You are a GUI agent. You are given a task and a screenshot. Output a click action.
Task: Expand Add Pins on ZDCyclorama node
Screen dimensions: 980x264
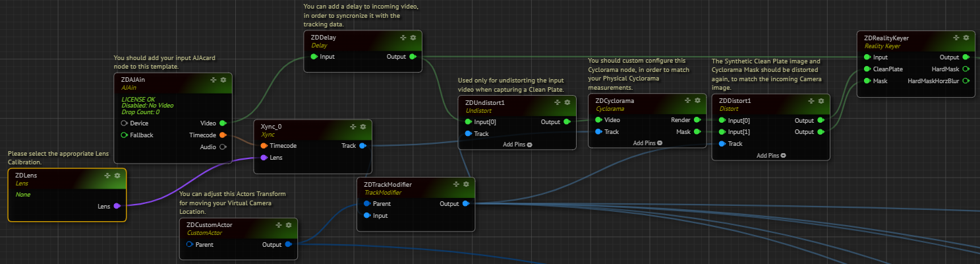(647, 143)
